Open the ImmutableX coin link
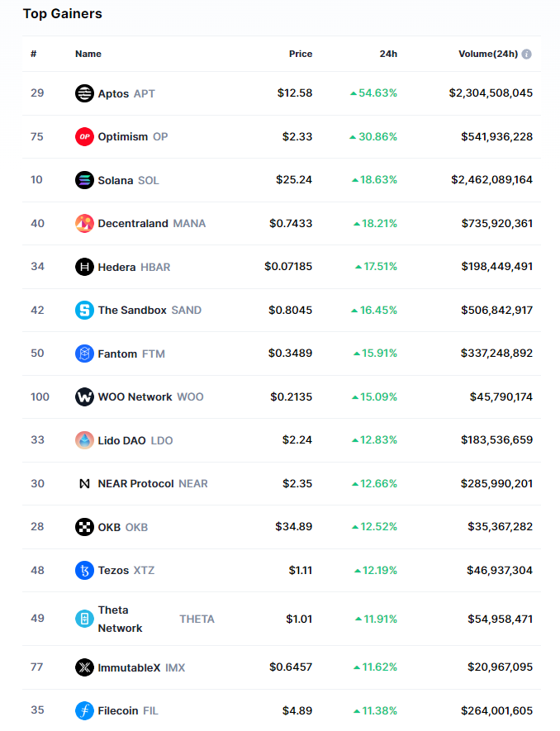Screen dimensions: 560x731 click(129, 667)
